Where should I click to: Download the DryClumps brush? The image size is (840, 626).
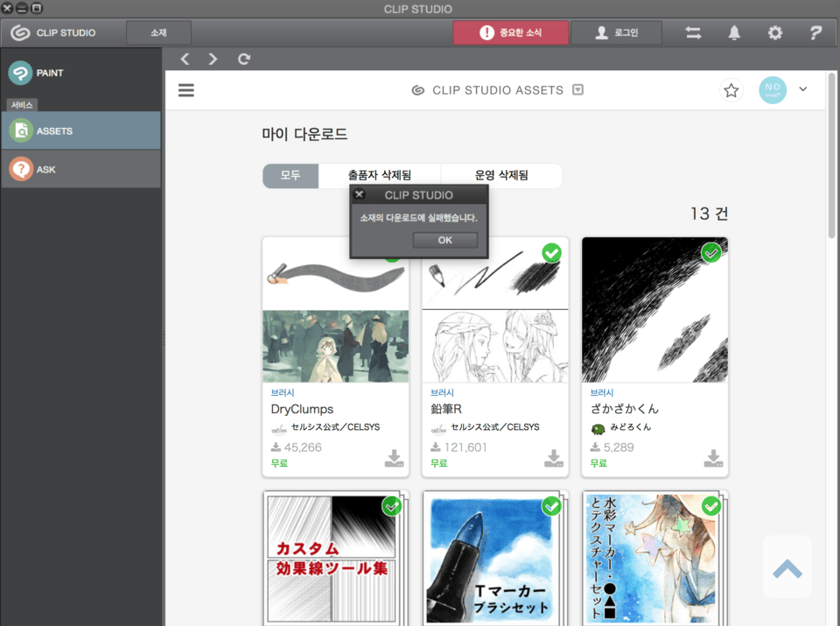394,458
